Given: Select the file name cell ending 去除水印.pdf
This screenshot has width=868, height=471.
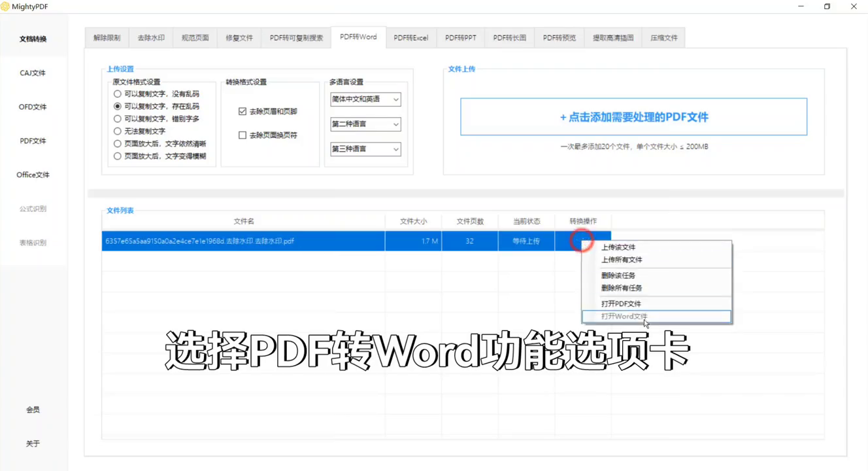Looking at the screenshot, I should coord(243,241).
